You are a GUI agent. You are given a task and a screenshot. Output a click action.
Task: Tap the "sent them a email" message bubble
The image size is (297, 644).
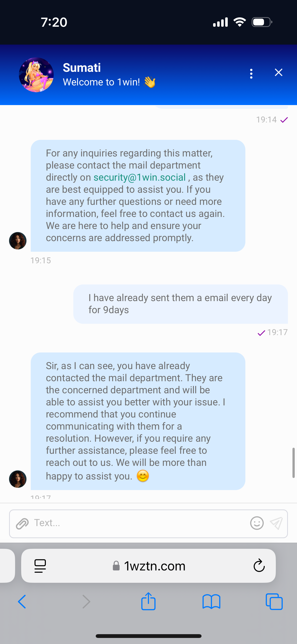(x=180, y=304)
